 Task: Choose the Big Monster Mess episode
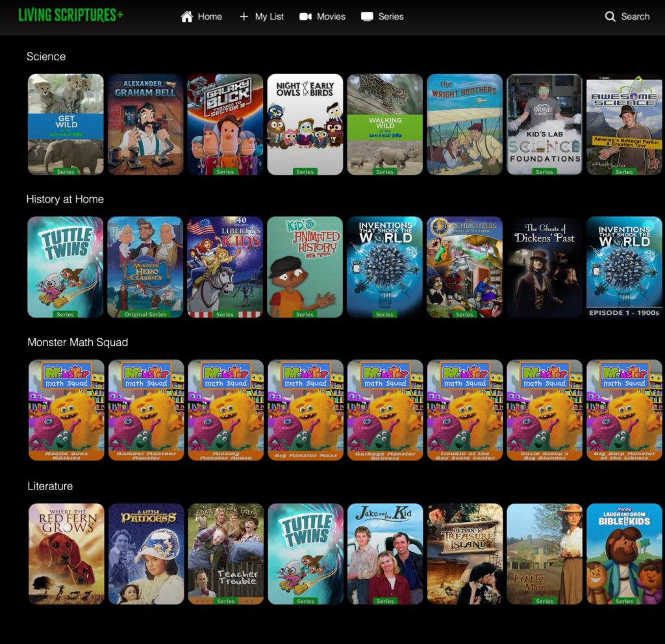point(305,410)
